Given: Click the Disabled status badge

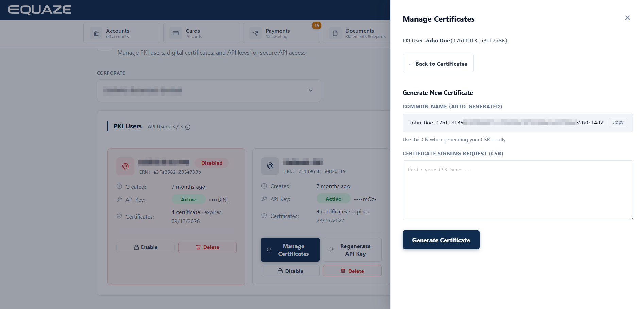Looking at the screenshot, I should click(x=212, y=163).
